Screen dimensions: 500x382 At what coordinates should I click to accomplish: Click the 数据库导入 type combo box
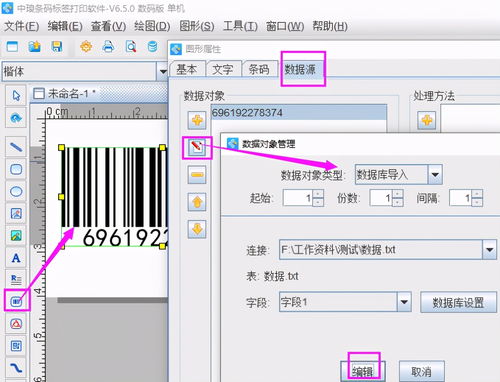tap(399, 174)
